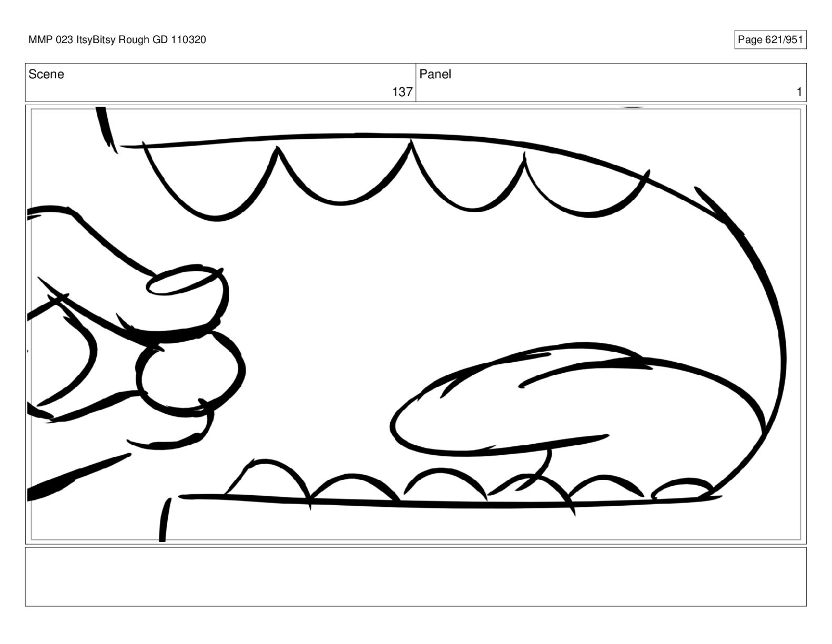Click the 'Panel' label
This screenshot has width=832, height=644.
(435, 74)
